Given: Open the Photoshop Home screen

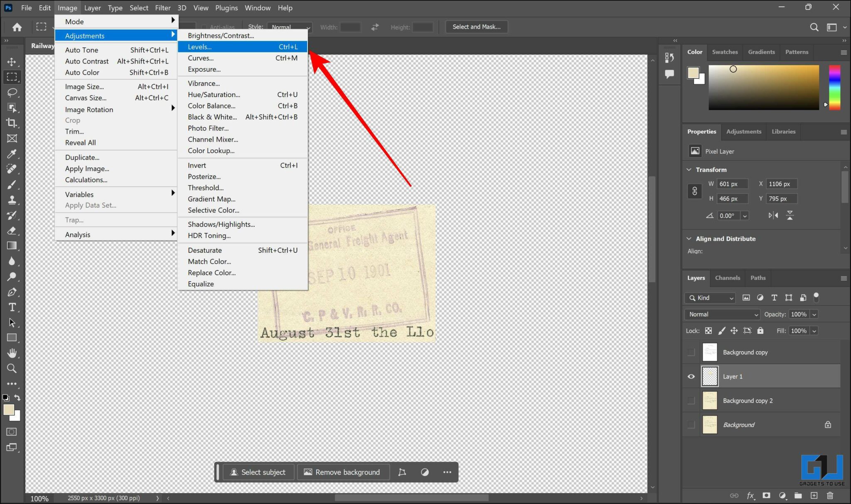Looking at the screenshot, I should click(16, 27).
